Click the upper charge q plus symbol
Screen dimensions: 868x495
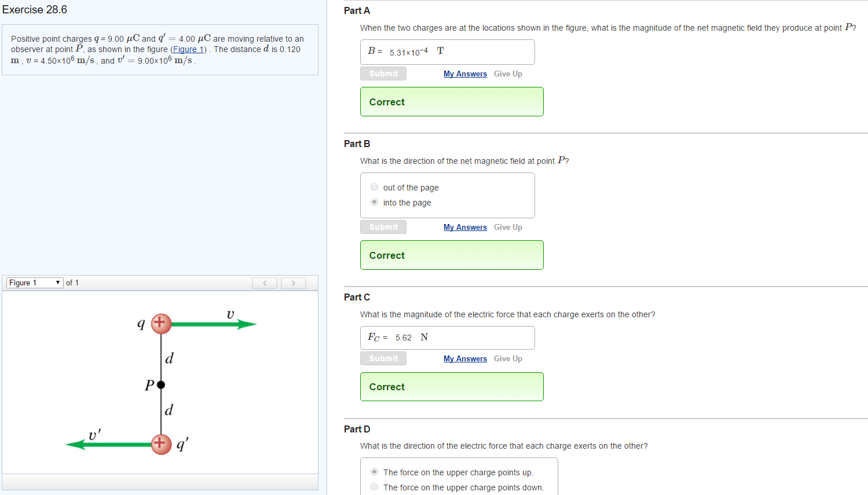click(161, 324)
